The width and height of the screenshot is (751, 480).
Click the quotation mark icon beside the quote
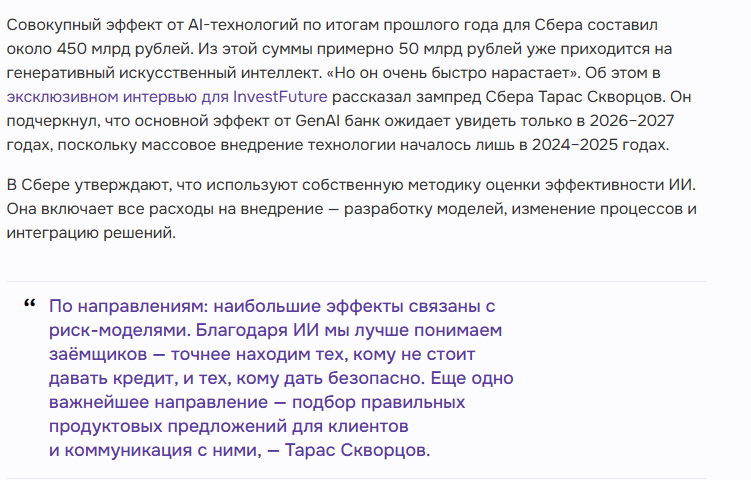coord(30,303)
